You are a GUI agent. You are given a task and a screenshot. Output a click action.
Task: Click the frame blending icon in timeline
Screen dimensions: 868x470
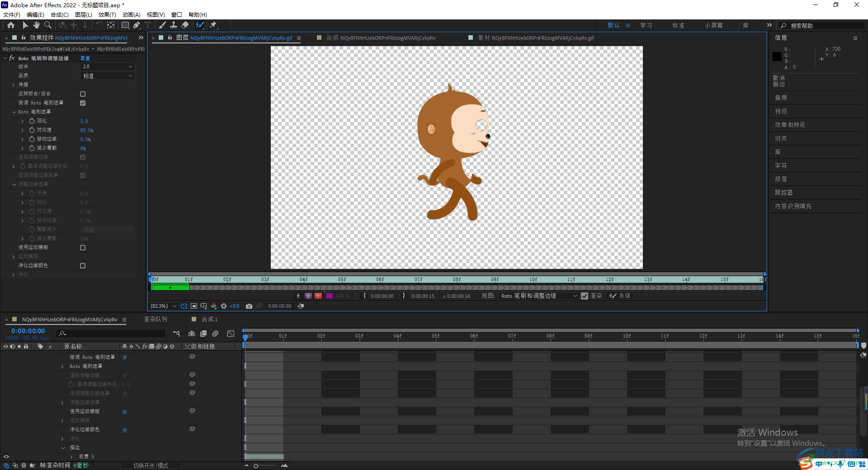tap(203, 334)
